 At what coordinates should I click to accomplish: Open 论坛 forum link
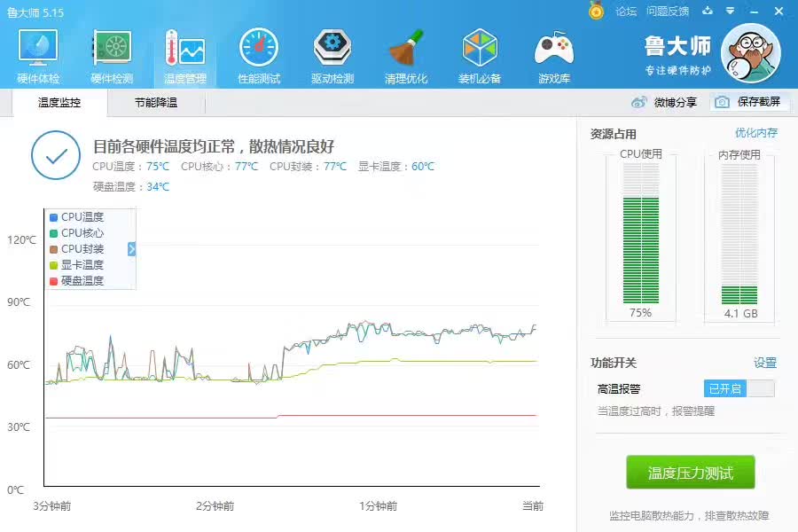point(626,12)
